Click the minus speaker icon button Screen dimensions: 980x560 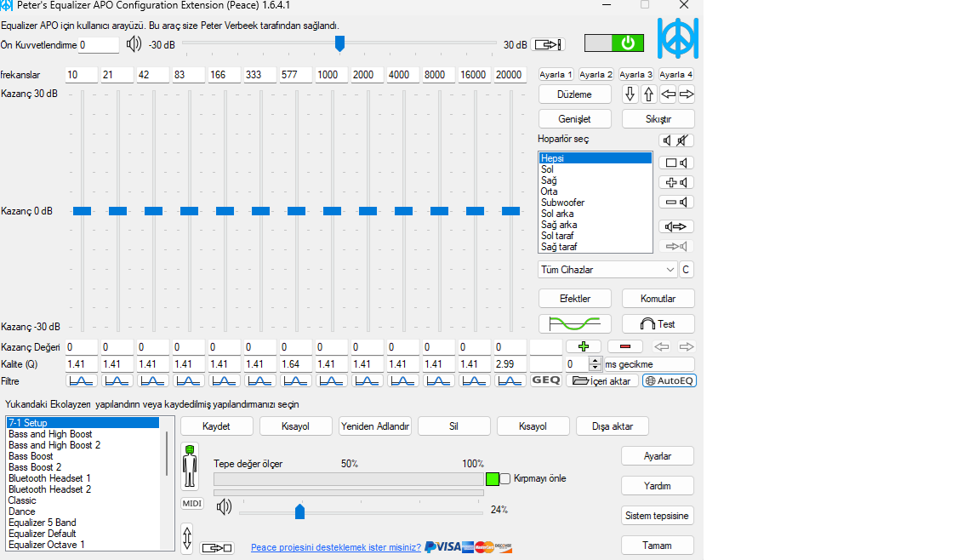tap(676, 202)
